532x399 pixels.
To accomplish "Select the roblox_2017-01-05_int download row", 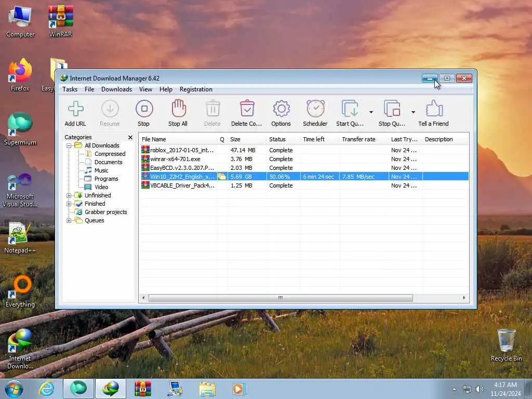I will pos(304,150).
